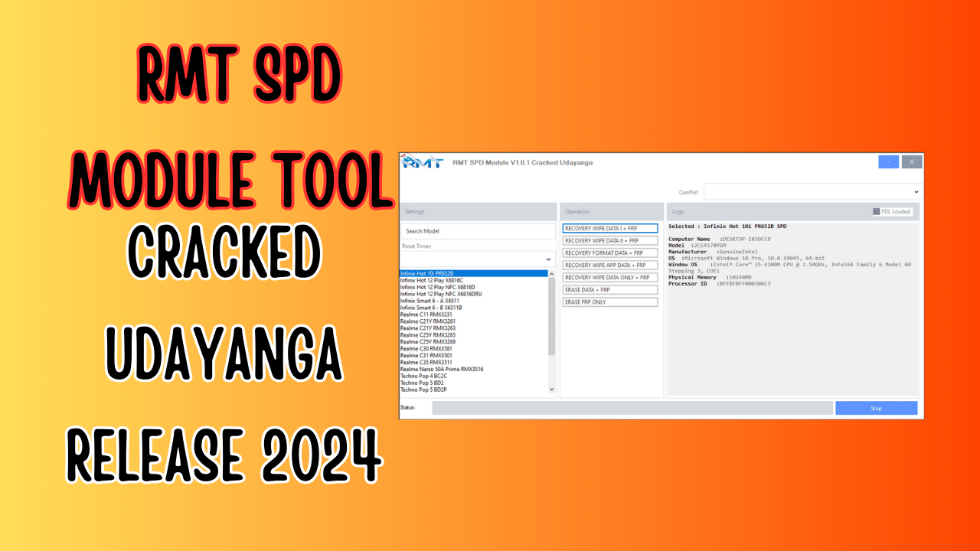Select Realme C31 RMX3501
Image resolution: width=980 pixels, height=551 pixels.
[474, 356]
